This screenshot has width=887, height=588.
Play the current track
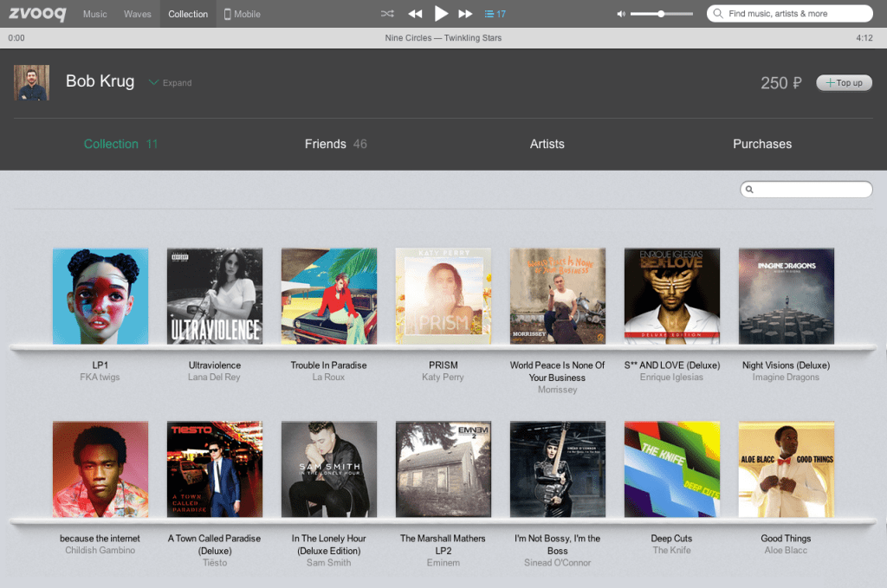[441, 13]
